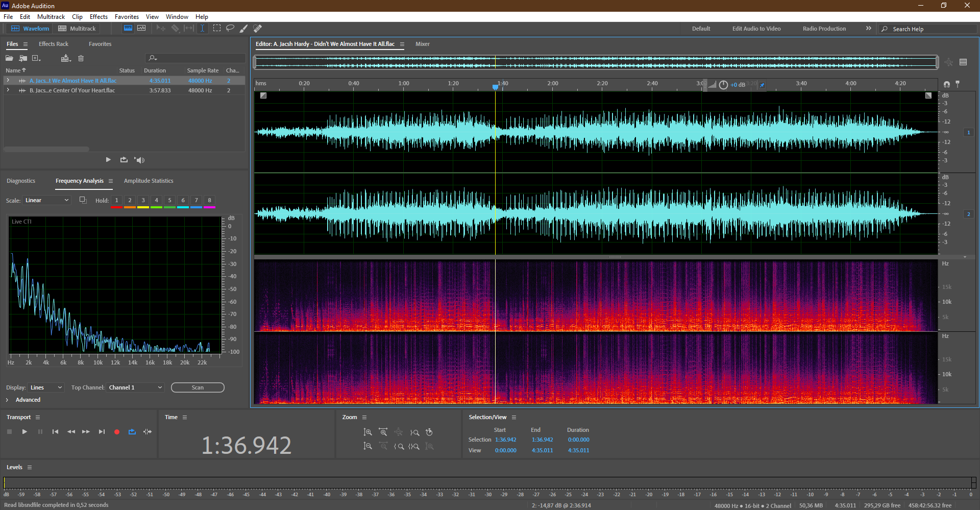Click Hold button 4 with green swatch
The image size is (980, 510).
pyautogui.click(x=156, y=201)
